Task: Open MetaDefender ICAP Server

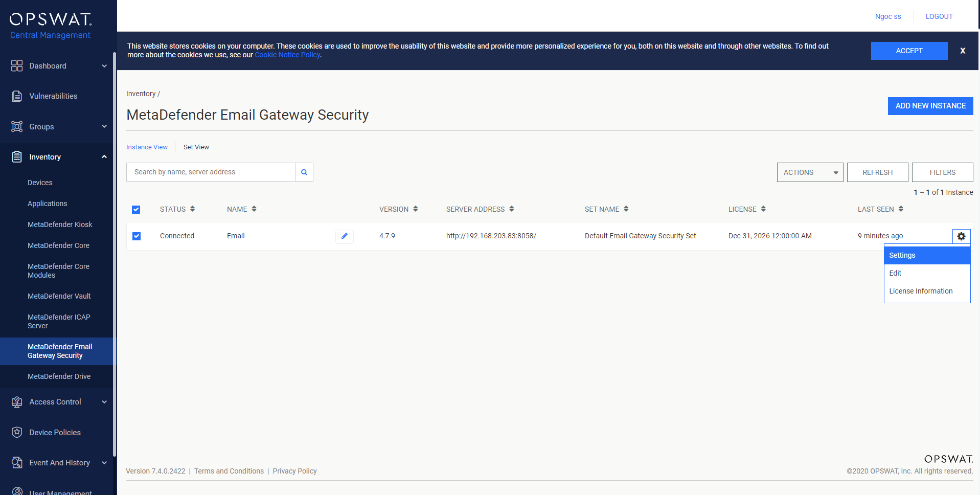Action: 59,321
